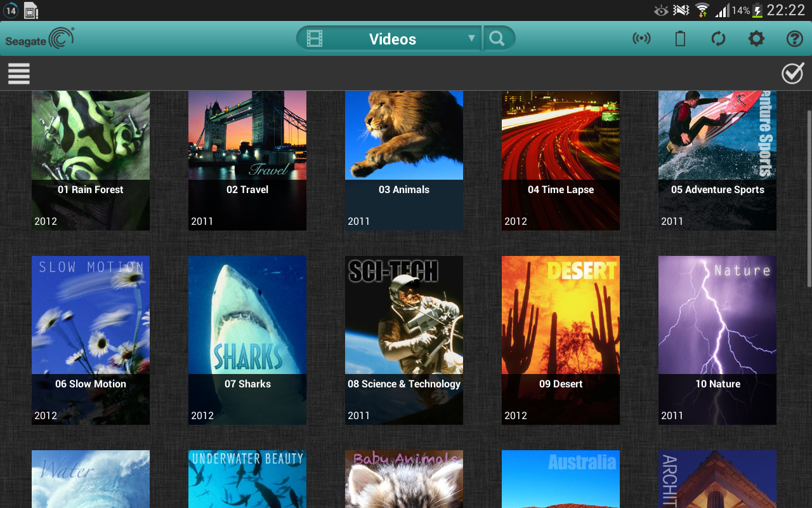
Task: Open the 02 Travel video
Action: [247, 160]
